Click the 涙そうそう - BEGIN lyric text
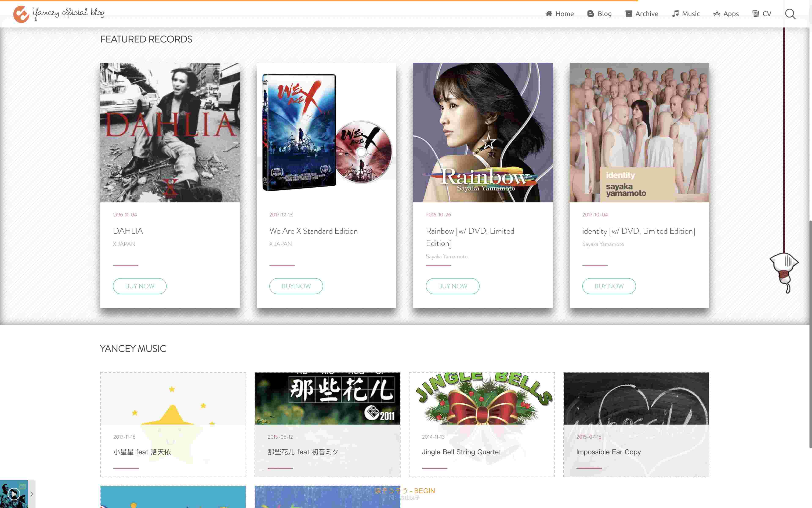 coord(405,491)
